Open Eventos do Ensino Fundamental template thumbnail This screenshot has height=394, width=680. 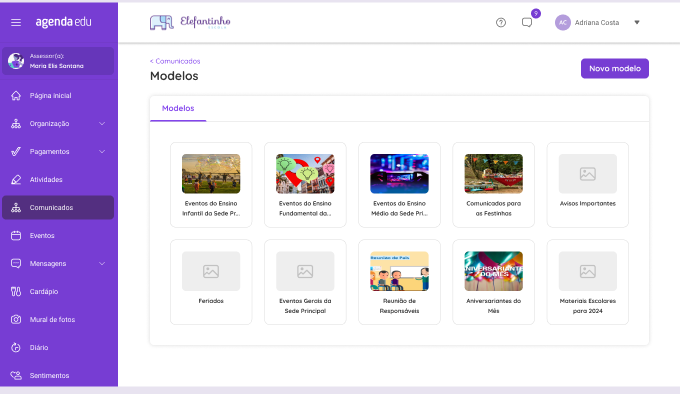pyautogui.click(x=305, y=173)
